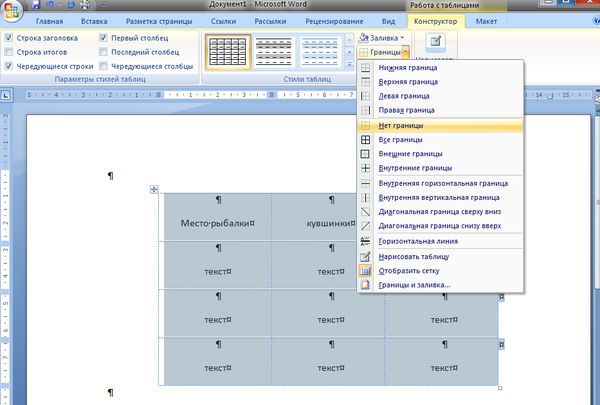The width and height of the screenshot is (600, 405).
Task: Select the first table style thumbnail
Action: (x=228, y=50)
